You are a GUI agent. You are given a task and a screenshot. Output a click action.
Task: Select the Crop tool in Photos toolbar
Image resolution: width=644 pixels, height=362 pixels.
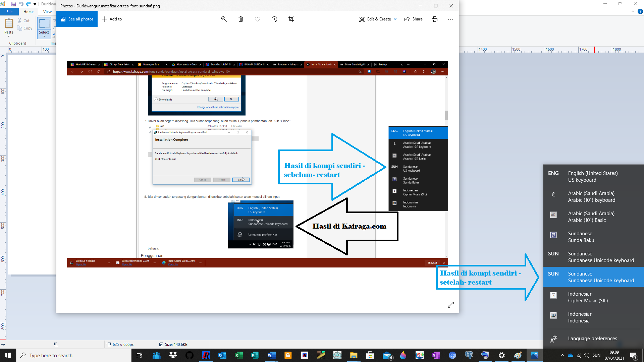(291, 19)
